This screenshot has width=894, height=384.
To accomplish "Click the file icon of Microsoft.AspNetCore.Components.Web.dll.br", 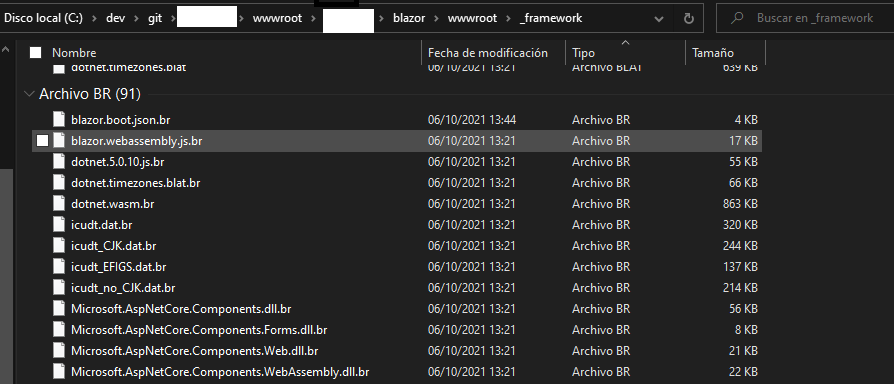I will [59, 350].
